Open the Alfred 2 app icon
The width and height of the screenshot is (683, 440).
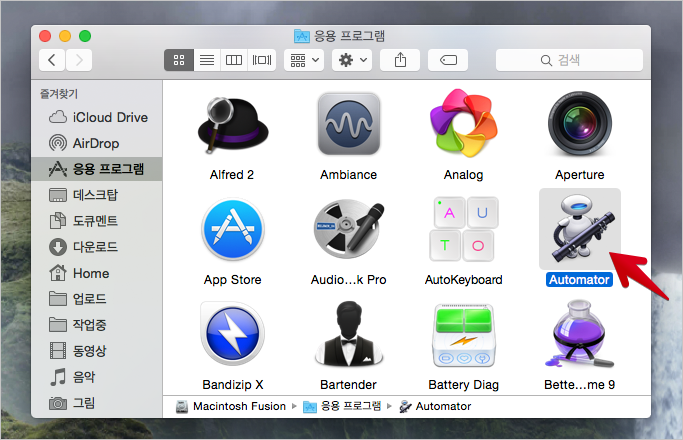(233, 125)
